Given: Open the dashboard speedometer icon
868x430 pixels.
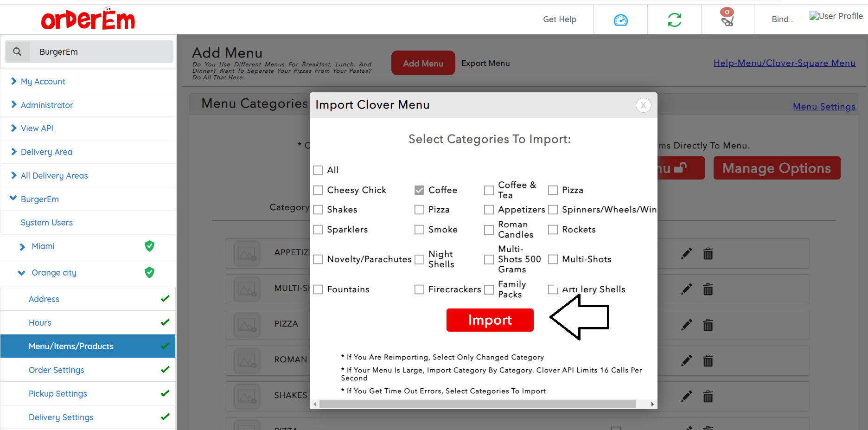Looking at the screenshot, I should point(620,20).
